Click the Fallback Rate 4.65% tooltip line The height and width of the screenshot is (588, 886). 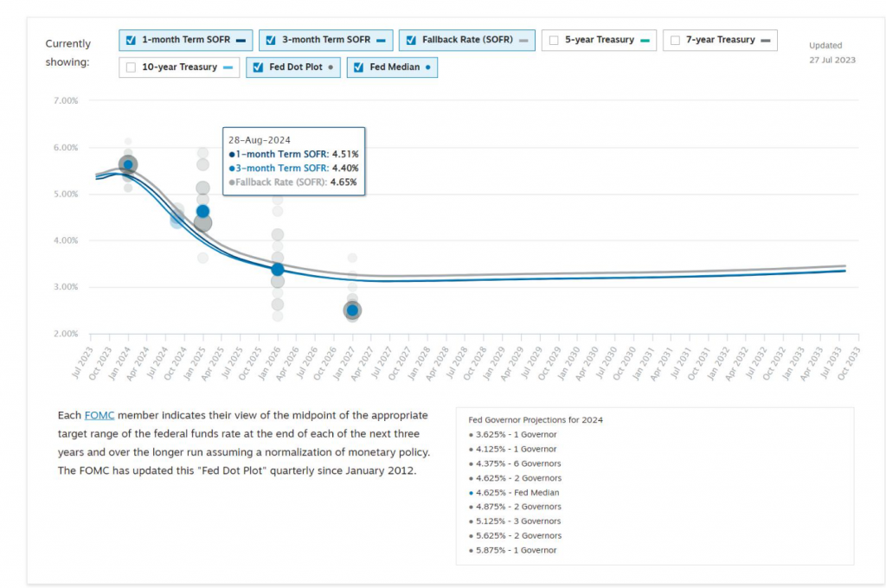(x=294, y=182)
